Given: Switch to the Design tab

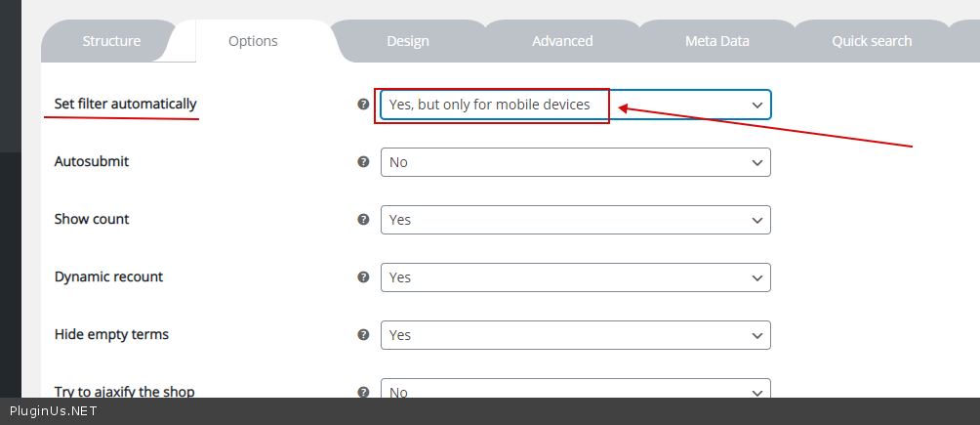Looking at the screenshot, I should 408,41.
